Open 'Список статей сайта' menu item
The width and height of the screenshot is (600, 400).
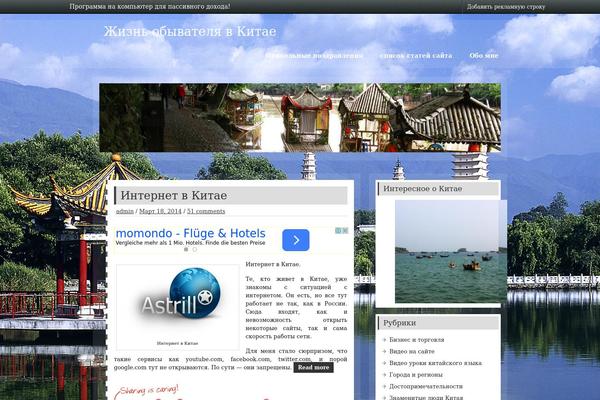416,56
